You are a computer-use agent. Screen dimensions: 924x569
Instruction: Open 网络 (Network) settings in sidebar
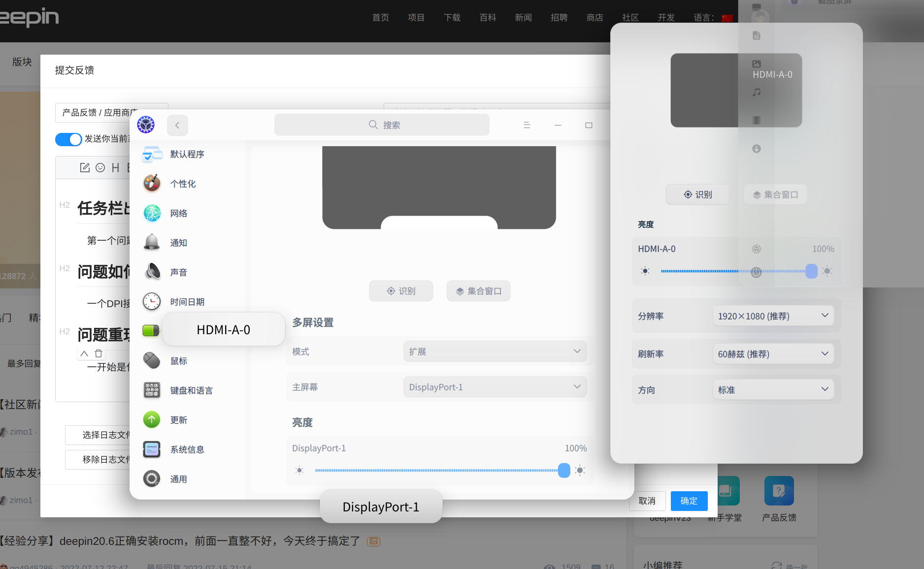tap(179, 213)
